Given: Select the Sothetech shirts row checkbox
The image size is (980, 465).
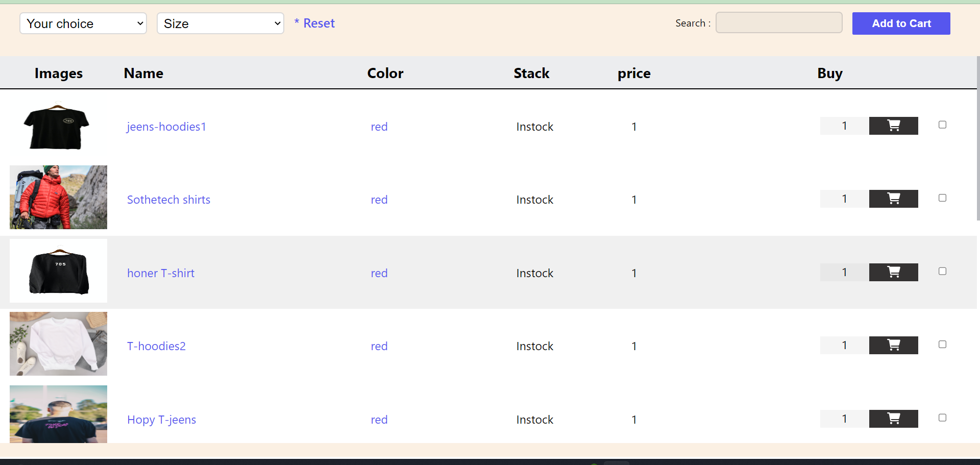Looking at the screenshot, I should click(x=942, y=198).
